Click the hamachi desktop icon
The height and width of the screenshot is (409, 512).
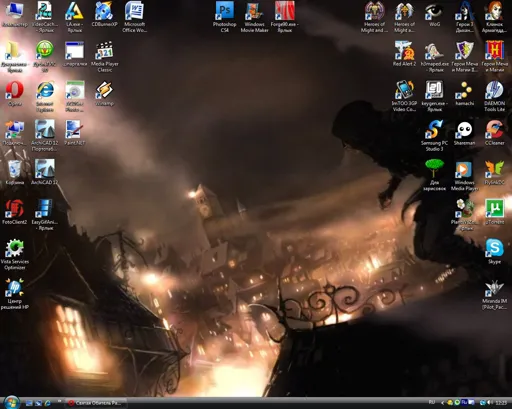coord(464,93)
